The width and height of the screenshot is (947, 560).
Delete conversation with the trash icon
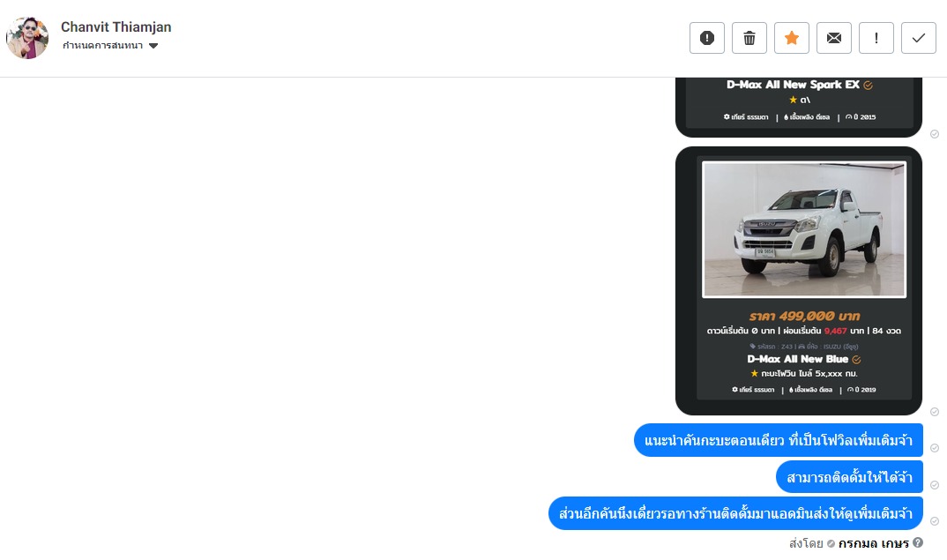pos(749,38)
